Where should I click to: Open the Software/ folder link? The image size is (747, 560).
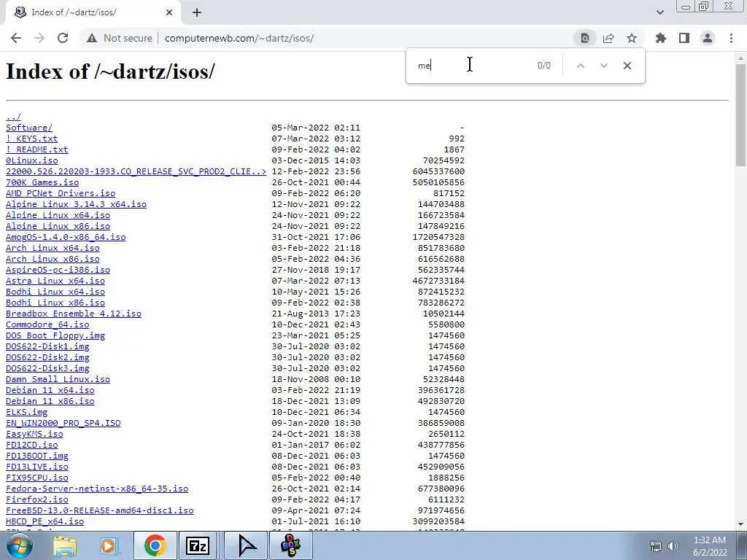coord(29,128)
